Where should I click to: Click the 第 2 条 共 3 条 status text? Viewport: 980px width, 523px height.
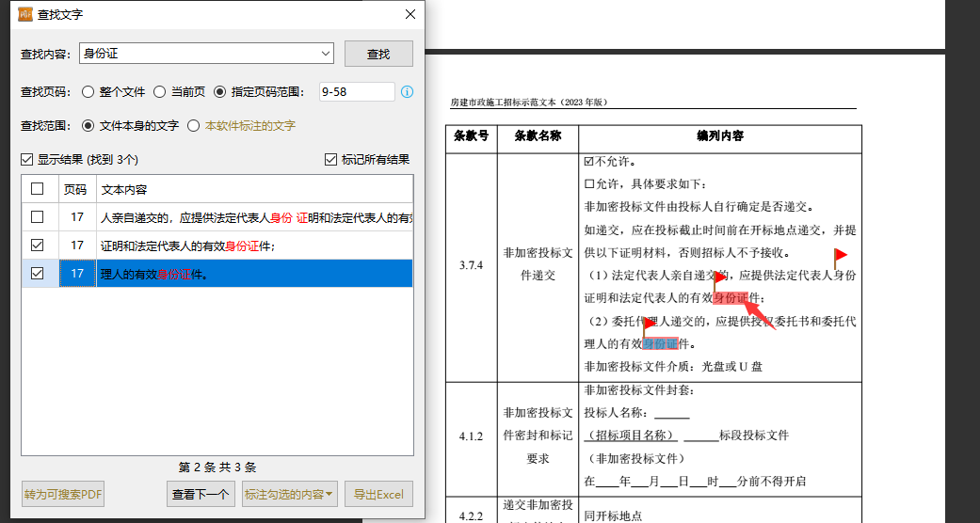click(x=217, y=468)
